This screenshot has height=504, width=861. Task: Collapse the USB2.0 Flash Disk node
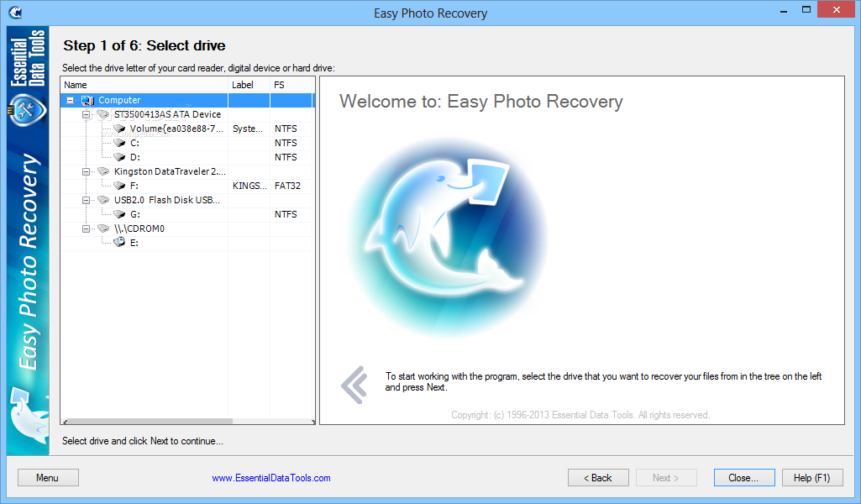(86, 201)
